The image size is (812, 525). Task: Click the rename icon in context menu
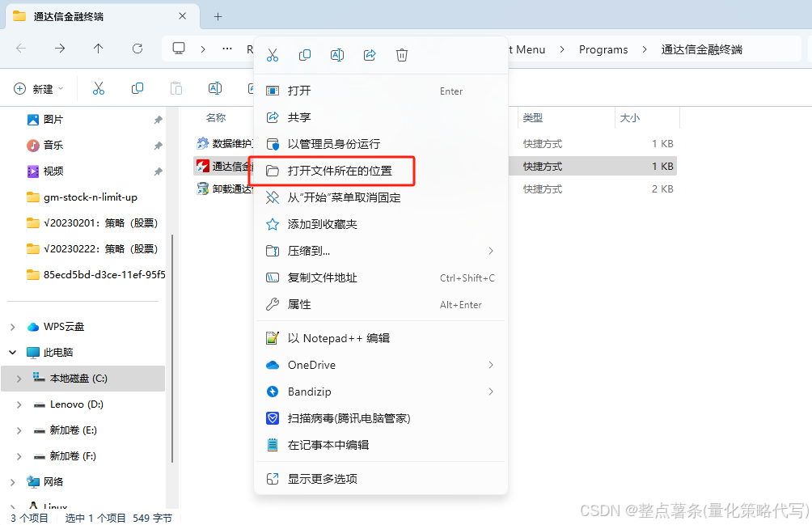point(337,55)
